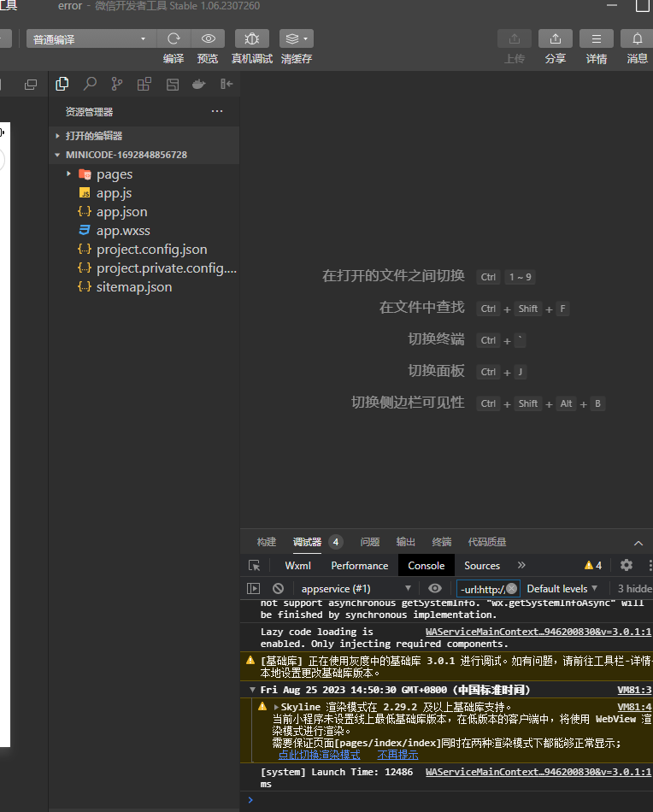The image size is (653, 812).
Task: Switch to the 问题 tab
Action: click(x=370, y=542)
